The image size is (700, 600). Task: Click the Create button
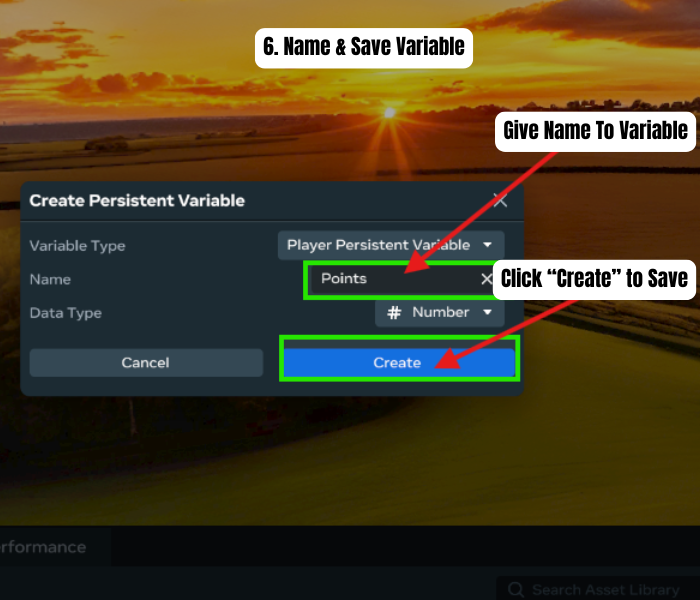click(x=399, y=362)
